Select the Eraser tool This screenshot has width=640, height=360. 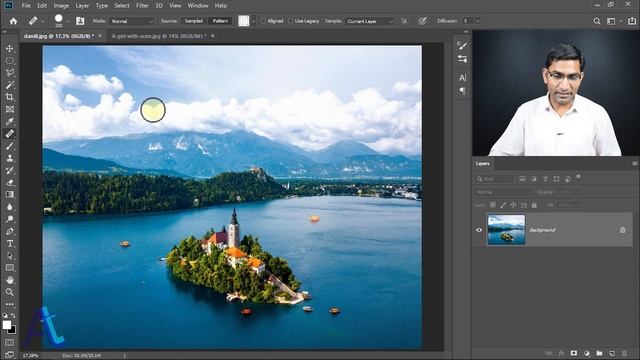coord(9,182)
